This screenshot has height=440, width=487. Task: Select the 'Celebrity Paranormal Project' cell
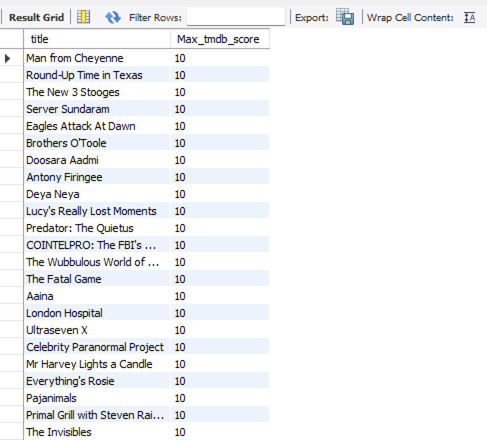[x=97, y=347]
